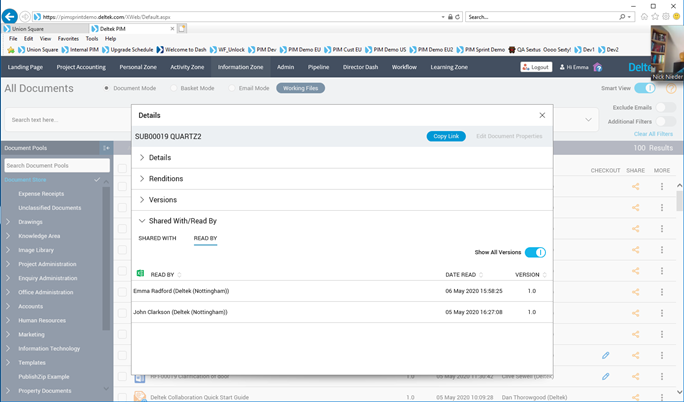The height and width of the screenshot is (402, 684).
Task: Select John Clarkson read entry row
Action: click(342, 312)
